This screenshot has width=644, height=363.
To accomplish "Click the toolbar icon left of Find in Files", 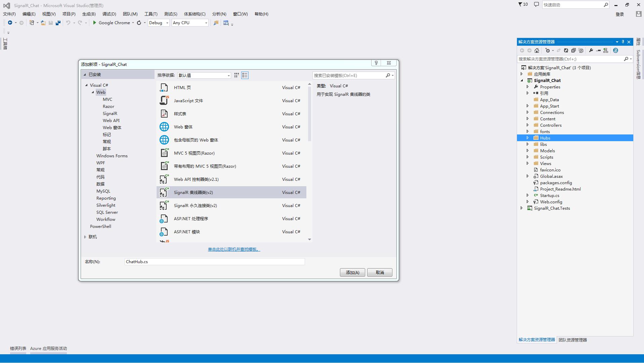I will click(x=216, y=23).
